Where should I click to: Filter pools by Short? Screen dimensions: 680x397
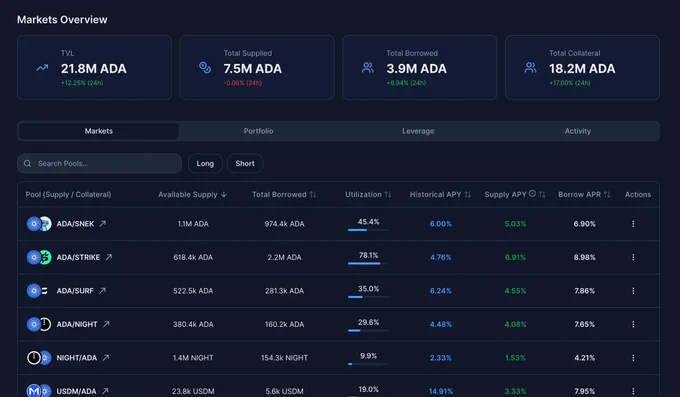pos(245,164)
